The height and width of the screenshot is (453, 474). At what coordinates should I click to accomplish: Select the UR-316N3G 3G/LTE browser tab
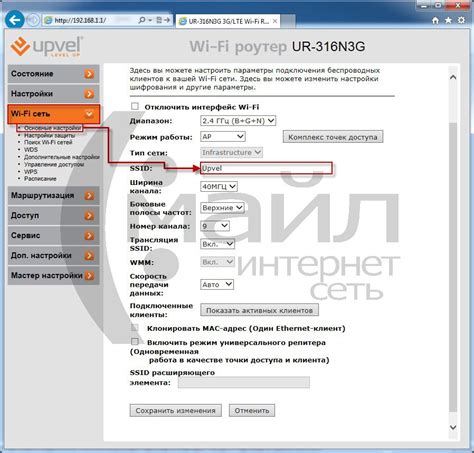[x=228, y=21]
